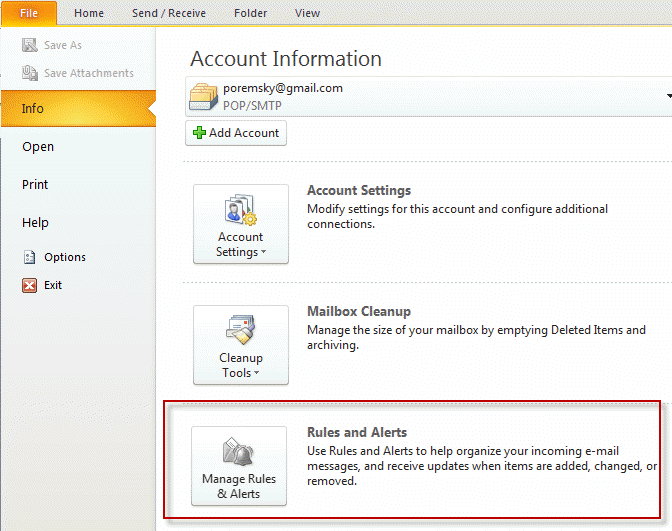Open Help in the Backstage menu
This screenshot has width=672, height=531.
(35, 223)
